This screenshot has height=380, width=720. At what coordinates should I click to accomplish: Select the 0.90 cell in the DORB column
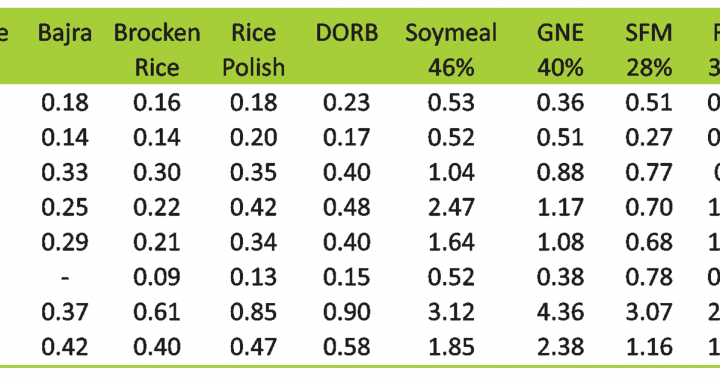(347, 312)
